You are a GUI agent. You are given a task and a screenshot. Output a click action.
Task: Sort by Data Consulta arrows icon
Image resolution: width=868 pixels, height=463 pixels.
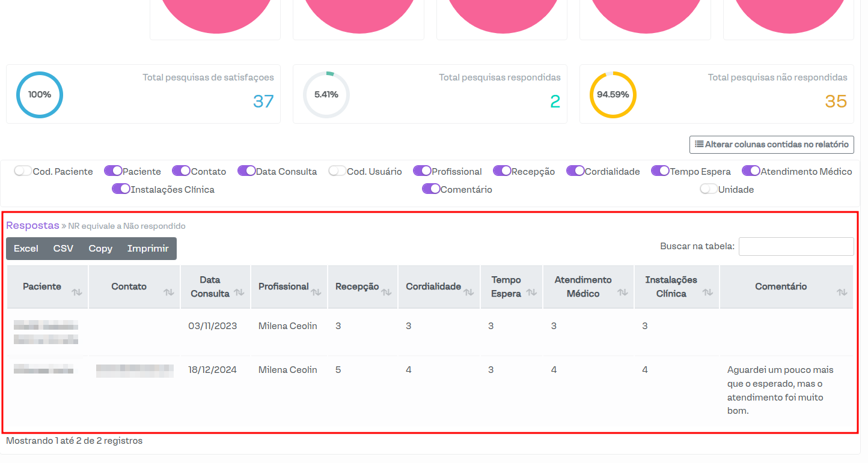click(x=239, y=292)
